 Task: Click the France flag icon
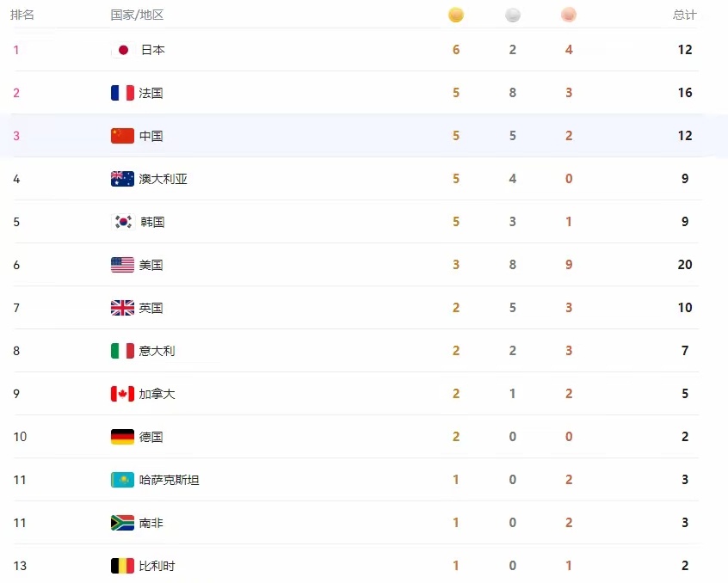122,93
